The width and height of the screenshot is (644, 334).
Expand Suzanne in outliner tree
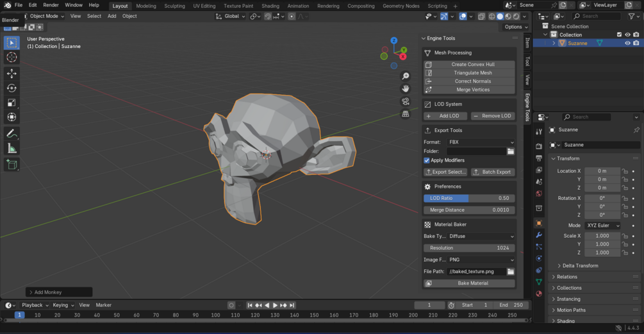point(554,43)
